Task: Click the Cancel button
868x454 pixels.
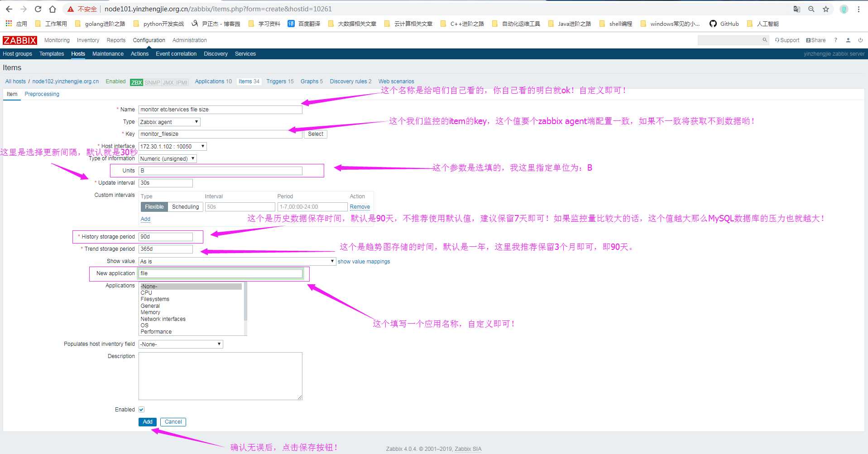Action: point(173,422)
